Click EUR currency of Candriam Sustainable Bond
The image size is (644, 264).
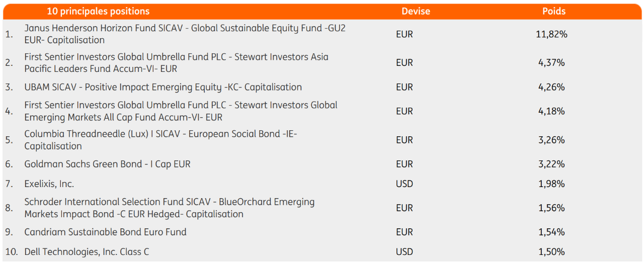(404, 232)
